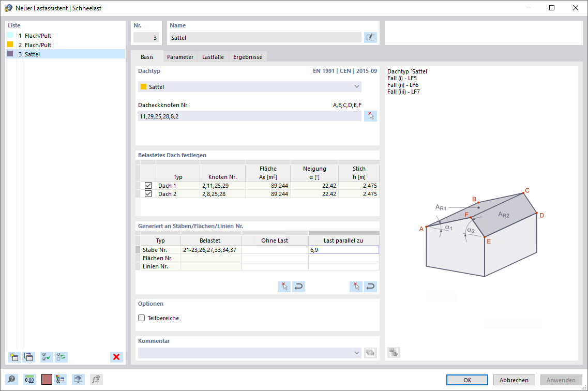
Task: Maximize the dialog window
Action: (x=552, y=8)
